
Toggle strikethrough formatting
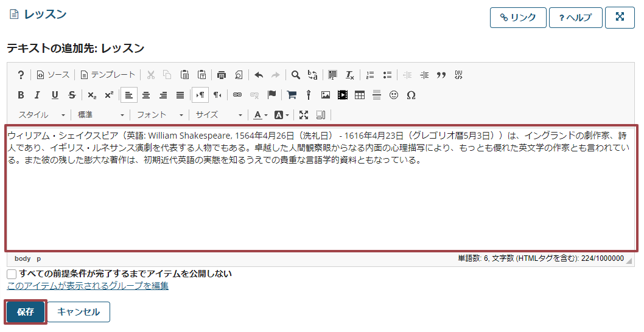point(72,95)
